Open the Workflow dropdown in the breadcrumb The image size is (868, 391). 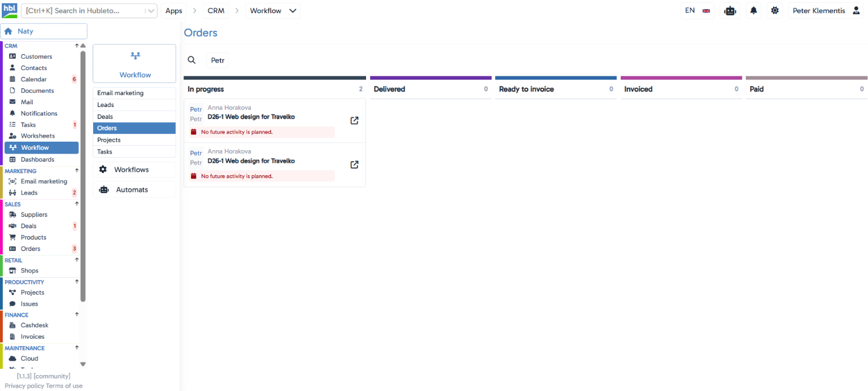point(273,11)
